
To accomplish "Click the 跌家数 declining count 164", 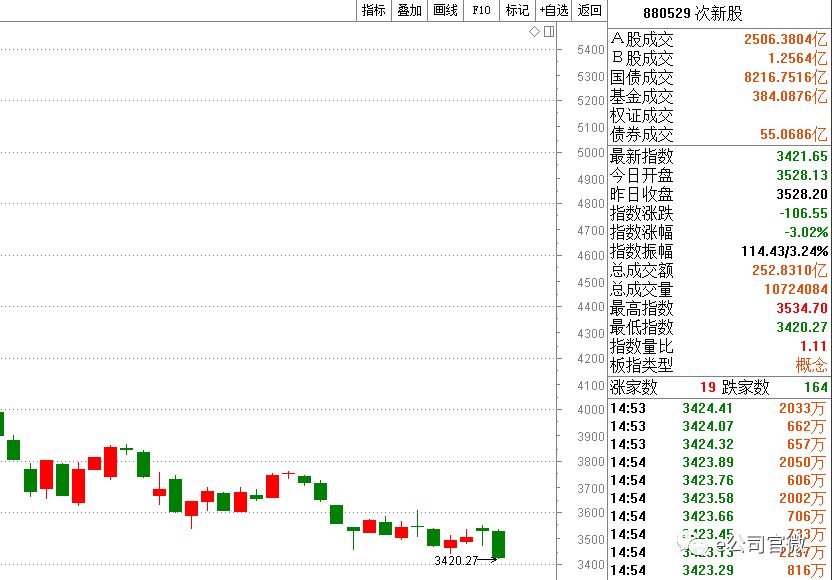I will click(x=815, y=387).
